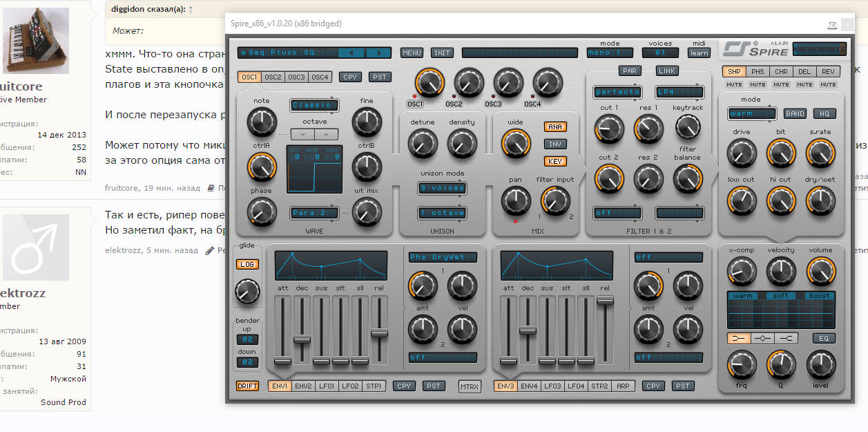The height and width of the screenshot is (432, 868).
Task: Open the 1 octave unison selector
Action: [442, 212]
